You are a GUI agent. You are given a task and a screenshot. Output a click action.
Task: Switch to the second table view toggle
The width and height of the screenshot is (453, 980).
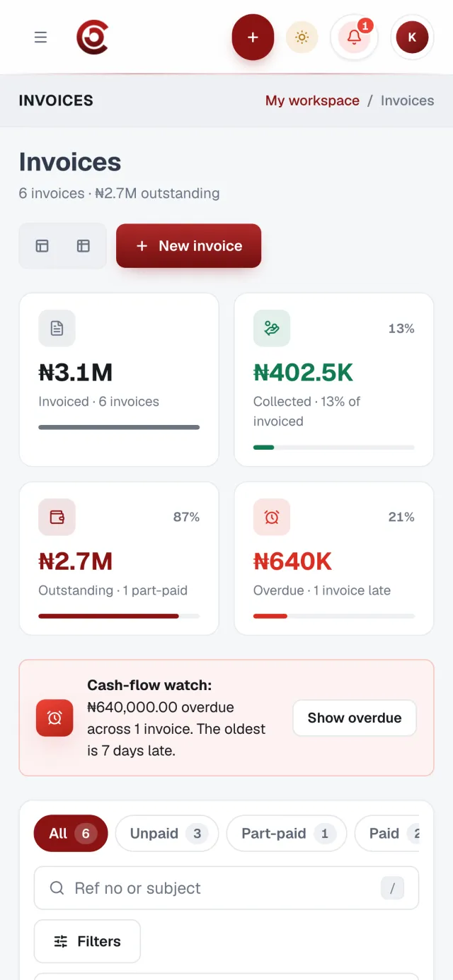84,246
